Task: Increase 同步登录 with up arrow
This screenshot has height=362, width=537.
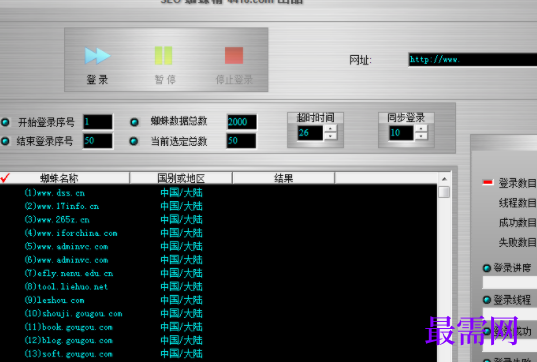Action: click(421, 129)
